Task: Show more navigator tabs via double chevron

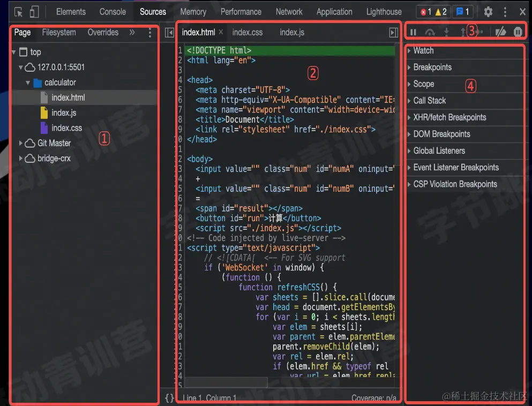Action: [x=132, y=32]
